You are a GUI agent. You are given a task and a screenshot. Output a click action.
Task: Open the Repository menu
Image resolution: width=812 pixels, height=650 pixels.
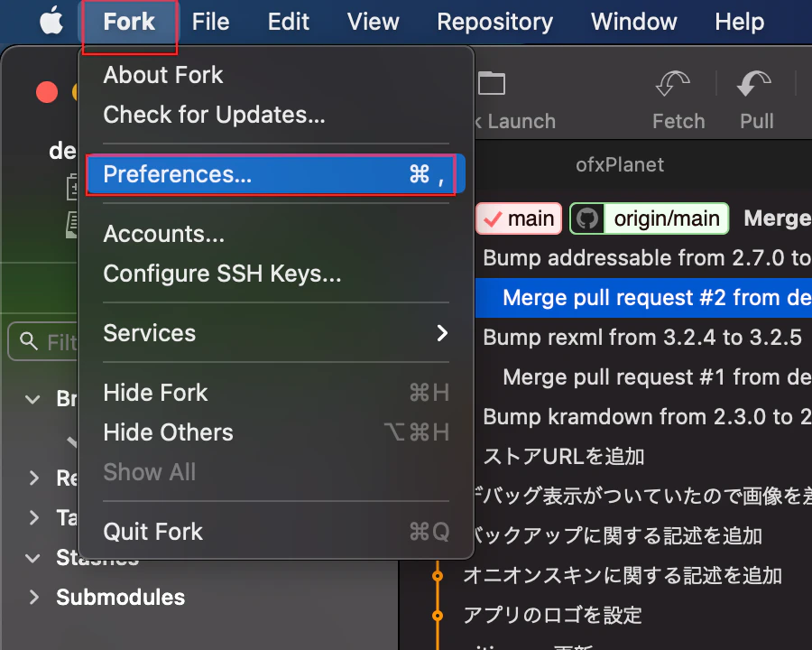click(x=494, y=22)
